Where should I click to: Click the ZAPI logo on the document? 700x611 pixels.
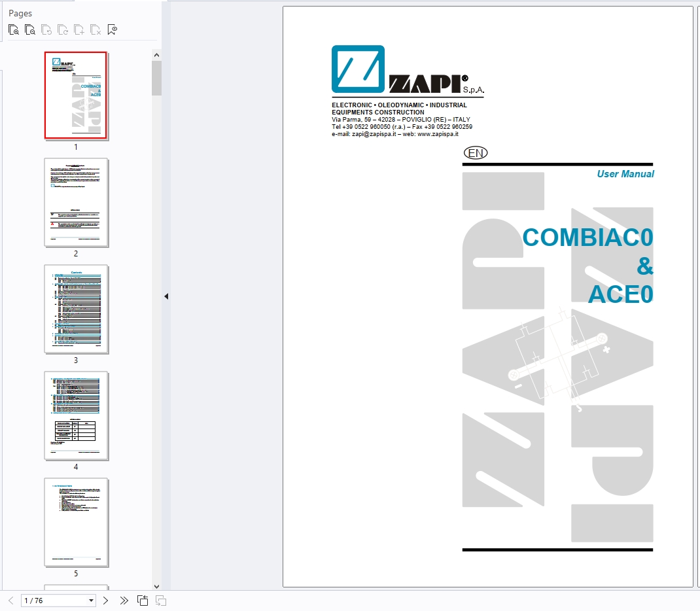pos(408,70)
